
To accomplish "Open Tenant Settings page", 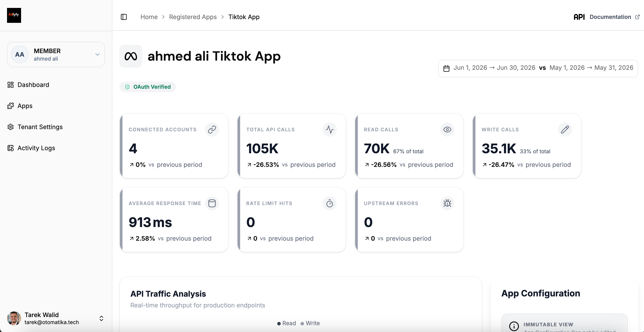I will coord(40,127).
